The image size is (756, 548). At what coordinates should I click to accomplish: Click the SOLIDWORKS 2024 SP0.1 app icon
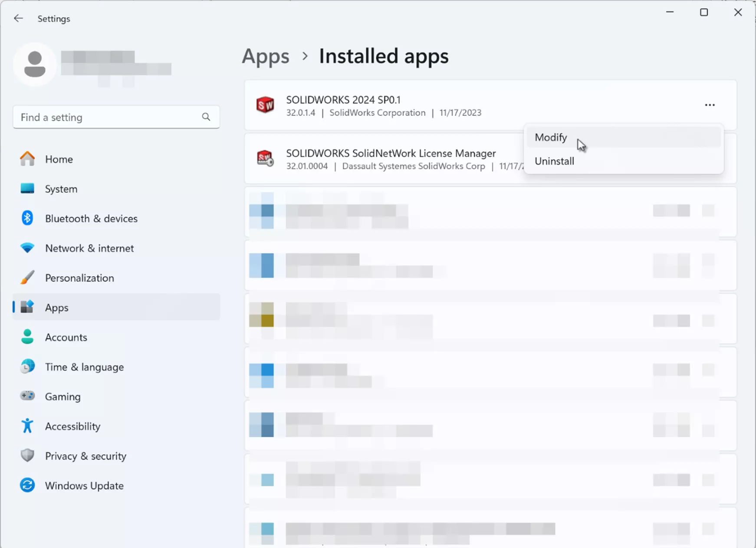[265, 105]
